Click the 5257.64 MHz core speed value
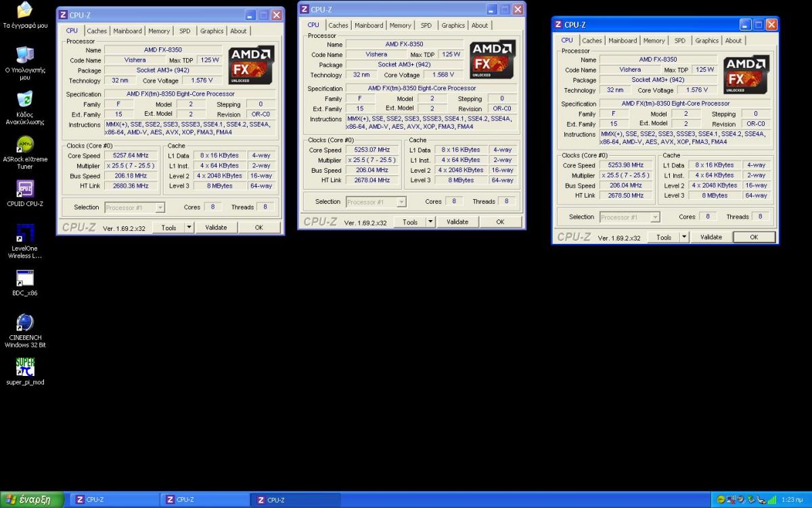The height and width of the screenshot is (508, 812). pyautogui.click(x=131, y=156)
